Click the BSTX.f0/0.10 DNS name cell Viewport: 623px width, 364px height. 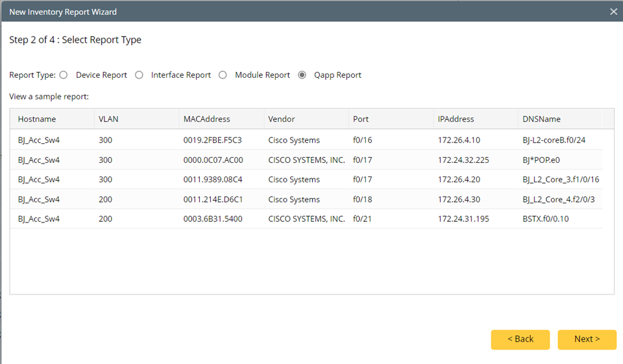coord(545,219)
